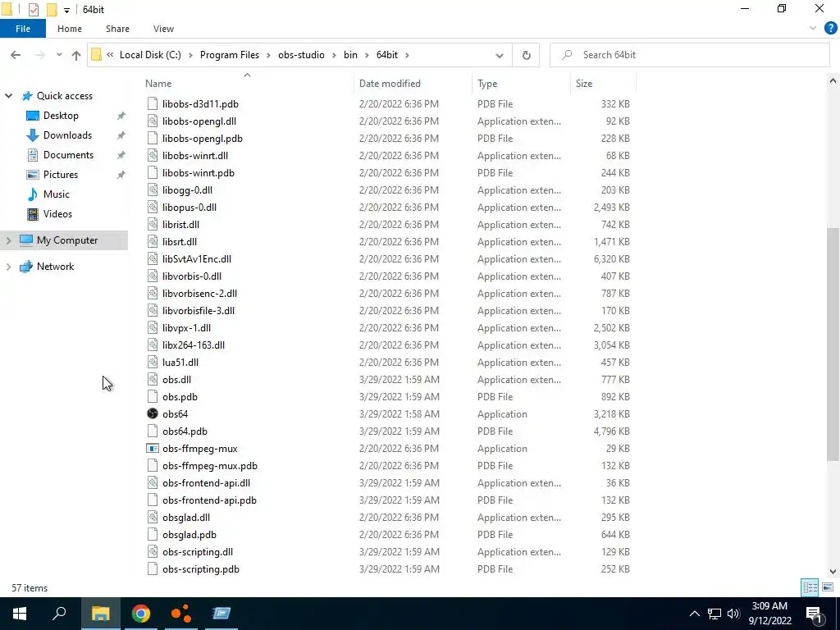Open the Share ribbon tab
Viewport: 840px width, 630px height.
click(x=117, y=29)
